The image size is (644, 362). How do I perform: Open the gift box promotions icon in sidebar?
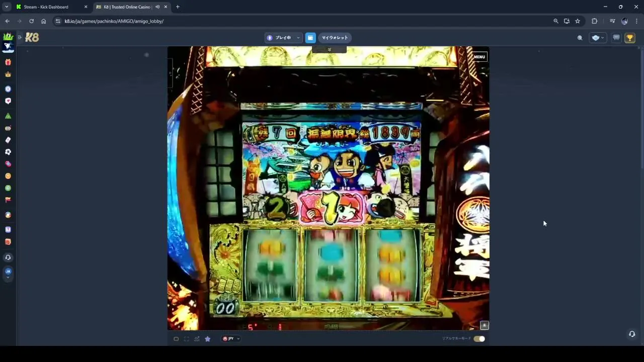point(8,62)
